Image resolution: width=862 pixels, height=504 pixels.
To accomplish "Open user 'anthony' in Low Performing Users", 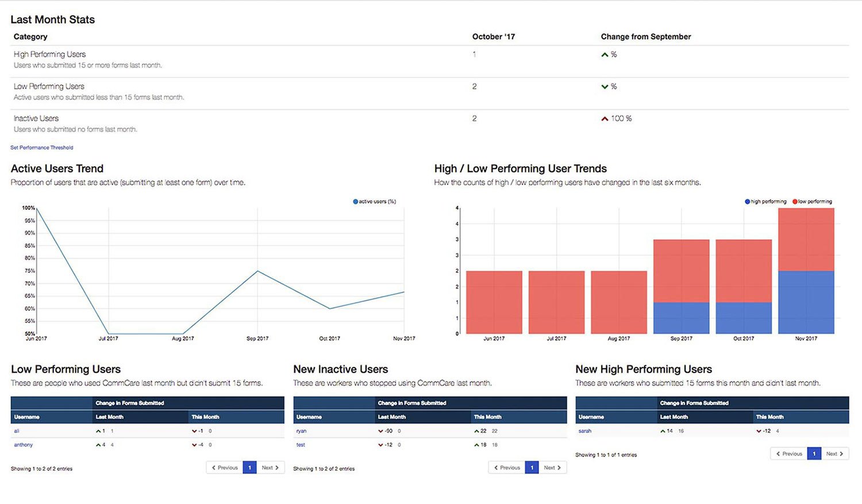I will coord(24,445).
